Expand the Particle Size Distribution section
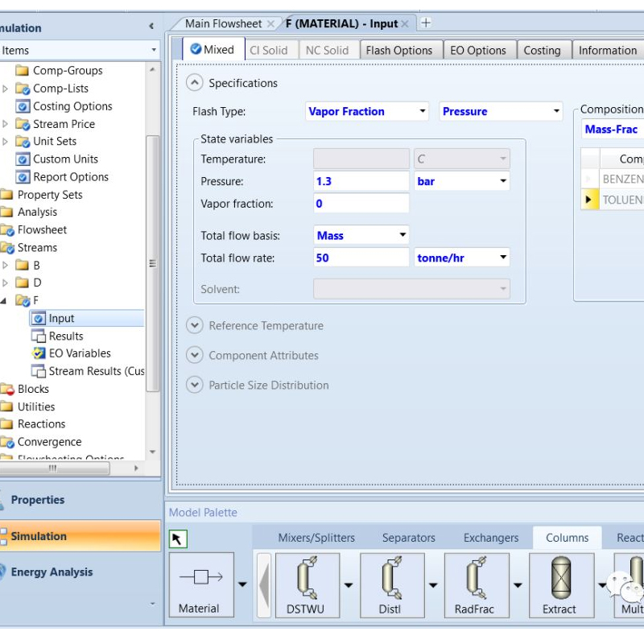Image resolution: width=644 pixels, height=644 pixels. click(194, 385)
